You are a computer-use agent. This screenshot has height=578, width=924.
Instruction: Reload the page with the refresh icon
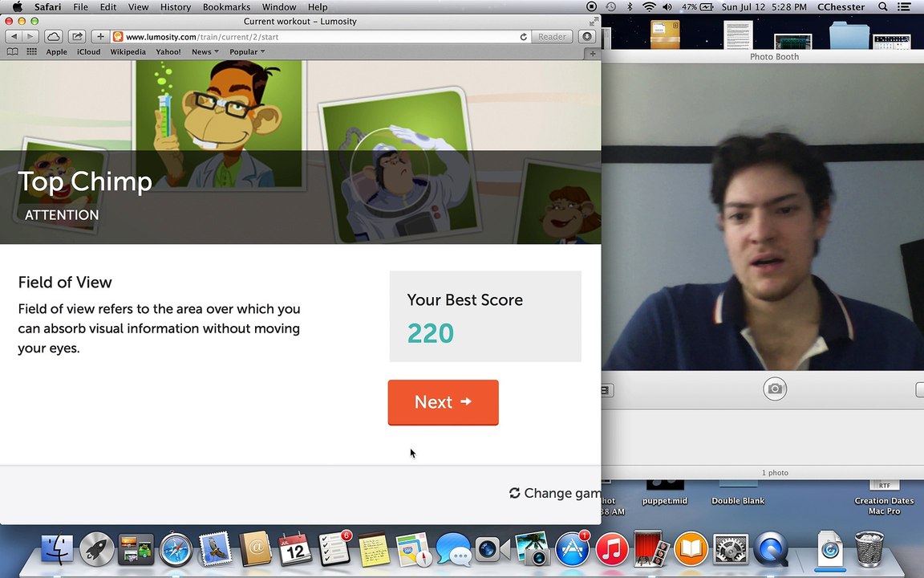[x=523, y=37]
